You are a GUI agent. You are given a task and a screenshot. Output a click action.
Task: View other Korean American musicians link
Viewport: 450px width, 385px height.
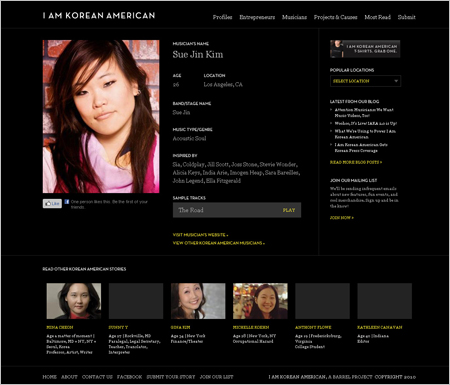219,243
